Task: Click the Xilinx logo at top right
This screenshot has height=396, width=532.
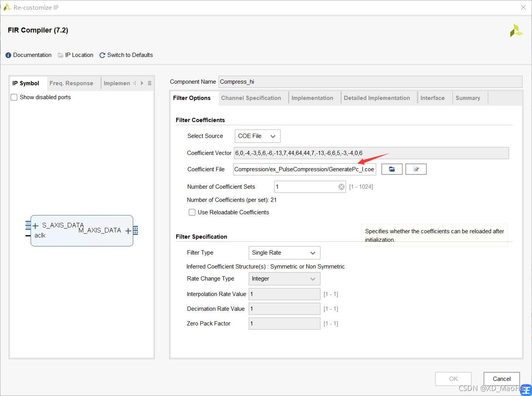Action: tap(516, 31)
